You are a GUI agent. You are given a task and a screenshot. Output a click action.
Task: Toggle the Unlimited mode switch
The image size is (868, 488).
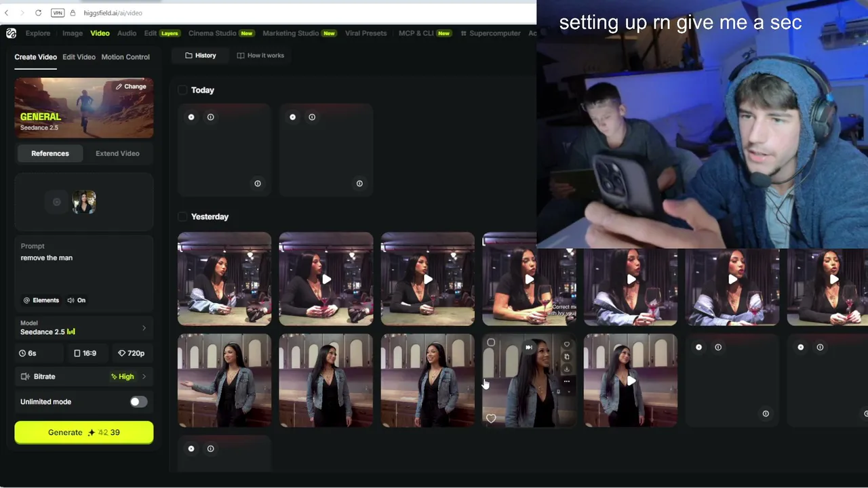pyautogui.click(x=138, y=402)
